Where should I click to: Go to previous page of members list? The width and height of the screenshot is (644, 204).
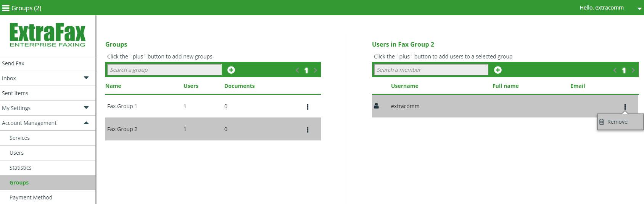point(615,70)
